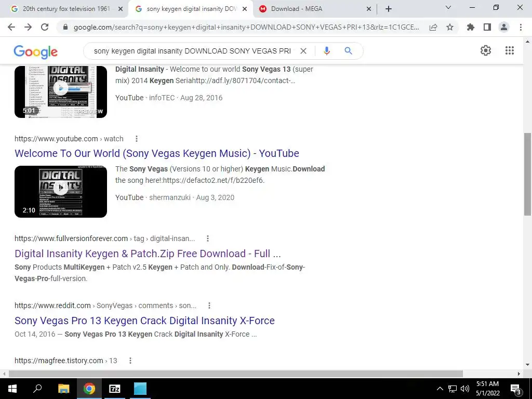The width and height of the screenshot is (532, 399).
Task: Click the magfree.tistory.com URL
Action: (x=66, y=361)
